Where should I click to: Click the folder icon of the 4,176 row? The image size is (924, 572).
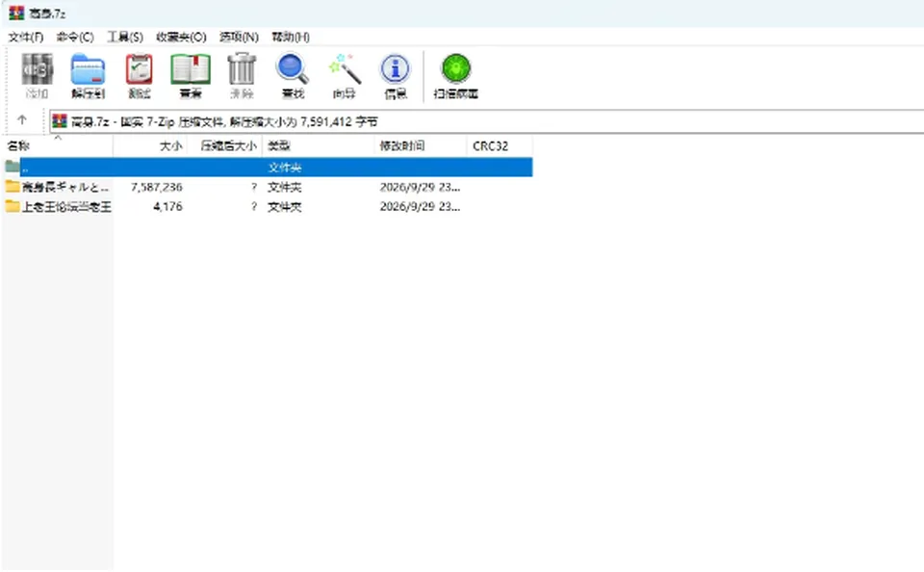coord(13,206)
